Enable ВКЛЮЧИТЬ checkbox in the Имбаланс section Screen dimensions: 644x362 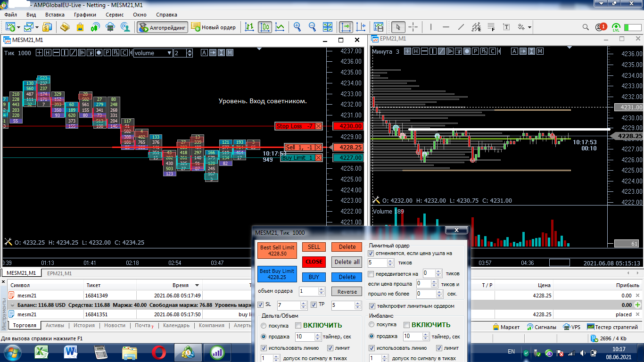407,325
